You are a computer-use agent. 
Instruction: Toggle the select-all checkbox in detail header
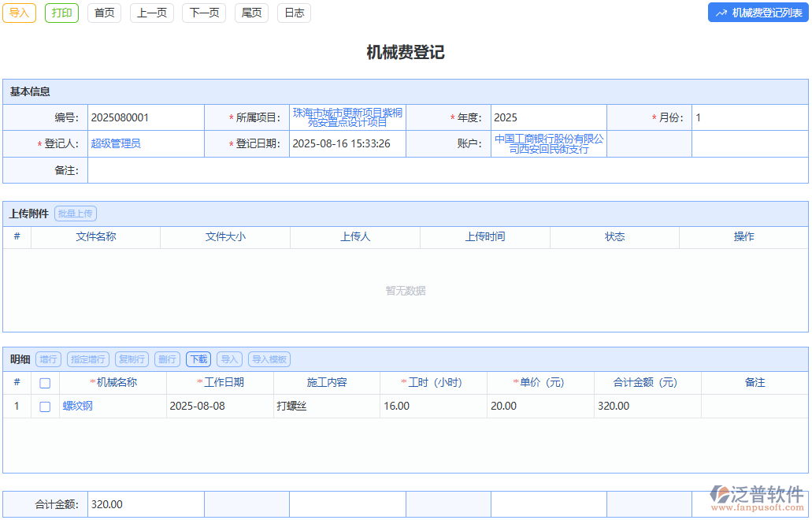[45, 382]
